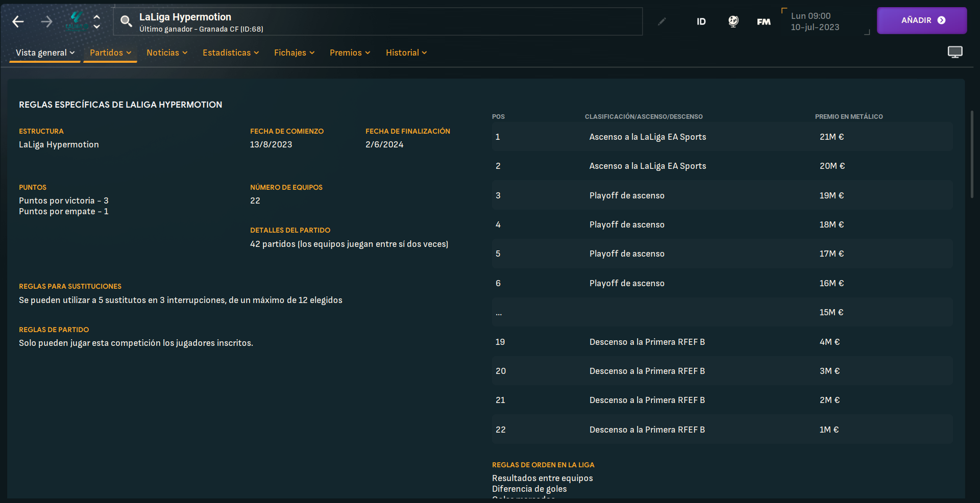This screenshot has height=503, width=980.
Task: Click Descenso a la Primera RFEF B position 19
Action: point(722,342)
